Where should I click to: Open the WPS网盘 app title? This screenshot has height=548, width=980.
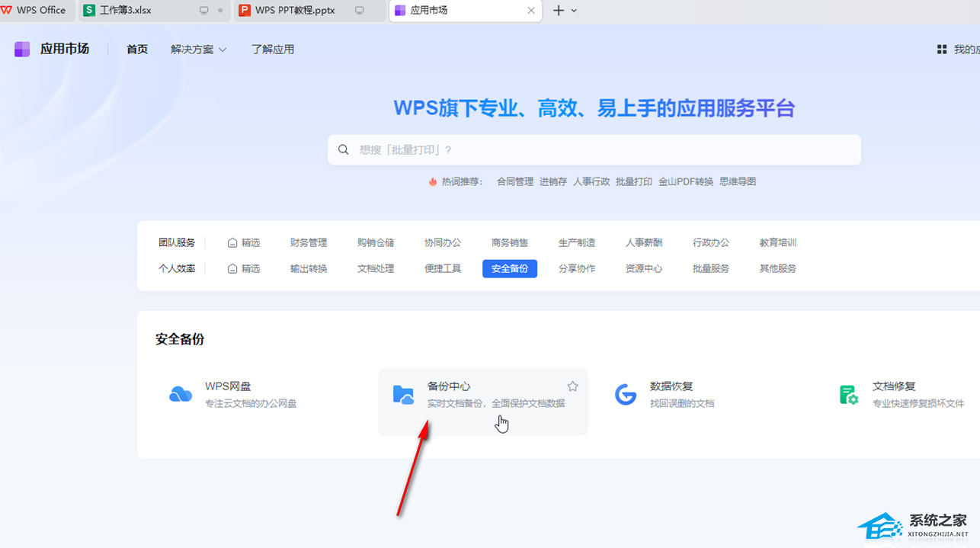pos(228,386)
